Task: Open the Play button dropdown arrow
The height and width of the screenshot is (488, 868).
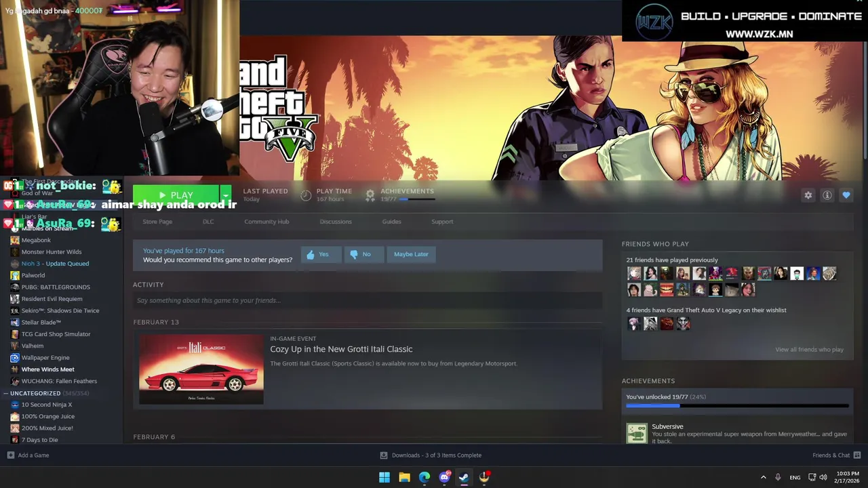Action: (226, 195)
